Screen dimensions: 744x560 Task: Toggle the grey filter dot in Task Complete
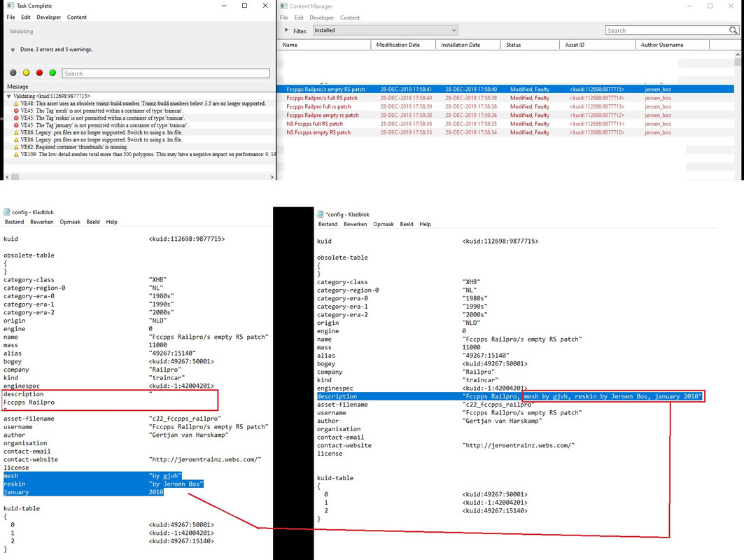point(13,73)
